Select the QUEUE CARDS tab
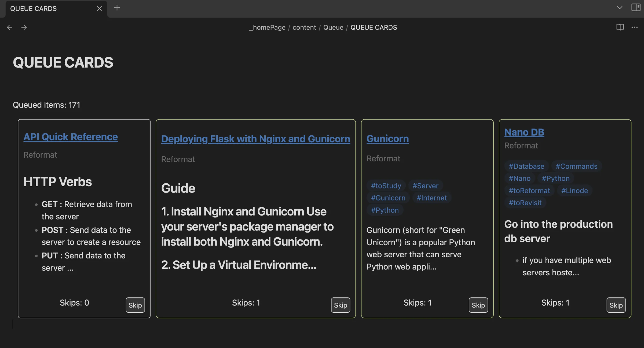Image resolution: width=644 pixels, height=348 pixels. [x=33, y=8]
